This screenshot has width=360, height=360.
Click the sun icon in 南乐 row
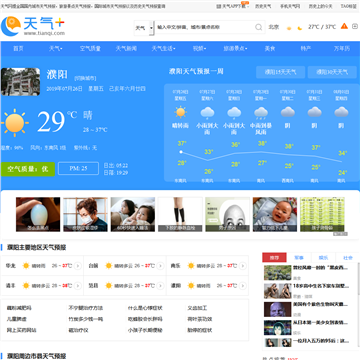click(191, 266)
